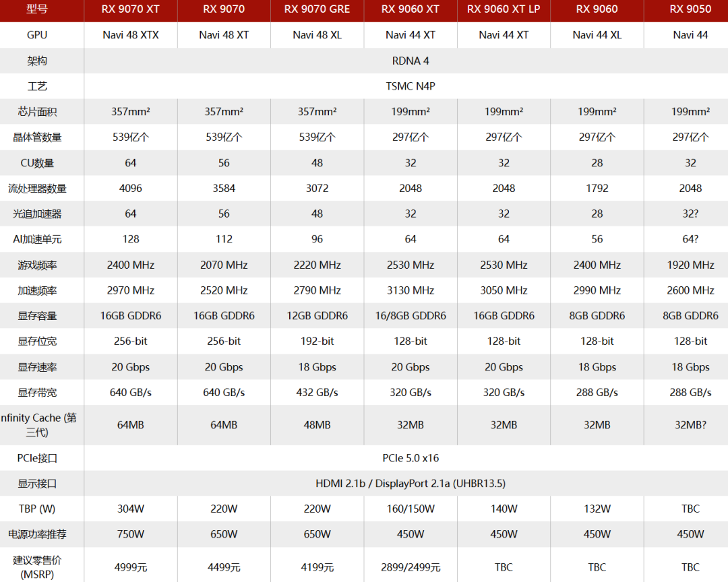728x582 pixels.
Task: Click the 140W TBP value
Action: point(504,509)
